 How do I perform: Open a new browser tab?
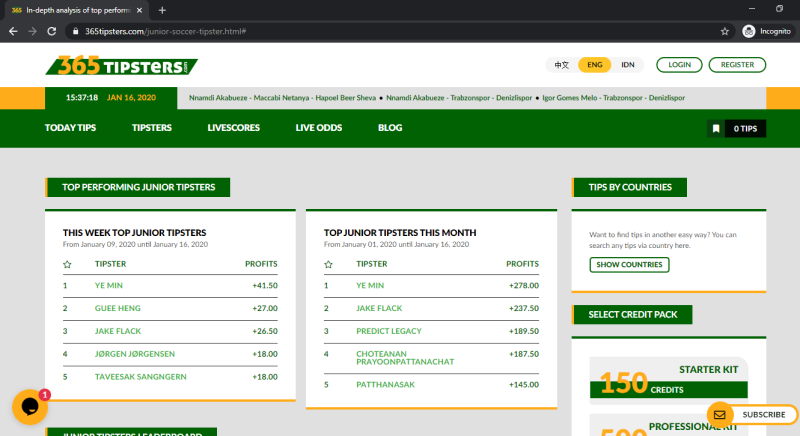(x=162, y=10)
